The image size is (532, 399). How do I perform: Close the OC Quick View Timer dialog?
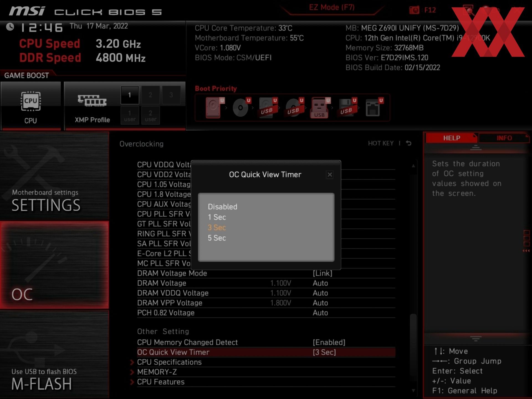(330, 175)
